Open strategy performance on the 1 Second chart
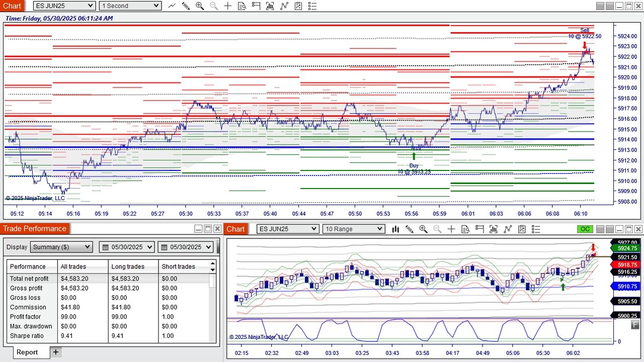 tap(298, 6)
